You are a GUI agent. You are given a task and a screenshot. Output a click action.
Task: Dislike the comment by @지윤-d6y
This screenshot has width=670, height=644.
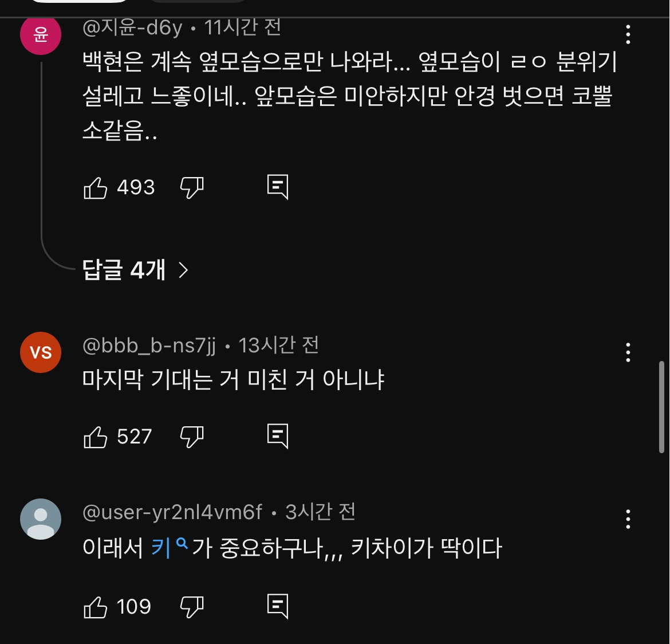point(192,187)
